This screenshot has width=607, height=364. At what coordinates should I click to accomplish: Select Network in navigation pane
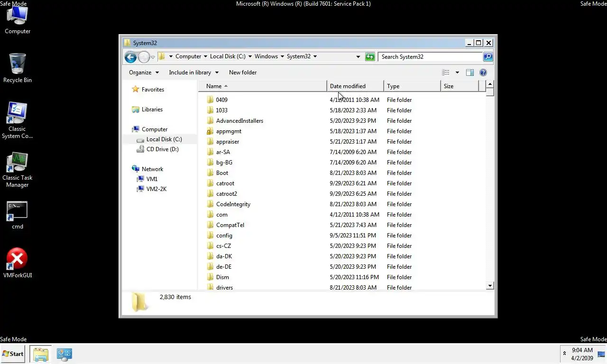click(147, 169)
